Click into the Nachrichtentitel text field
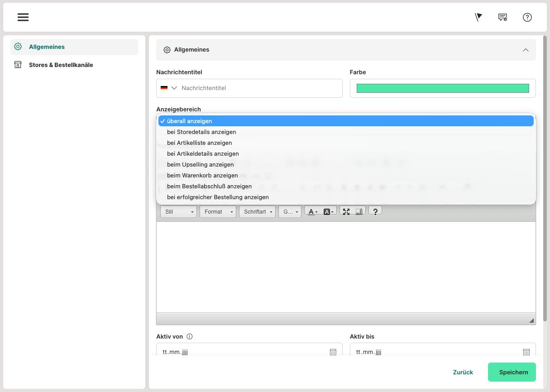The height and width of the screenshot is (392, 550). point(258,88)
